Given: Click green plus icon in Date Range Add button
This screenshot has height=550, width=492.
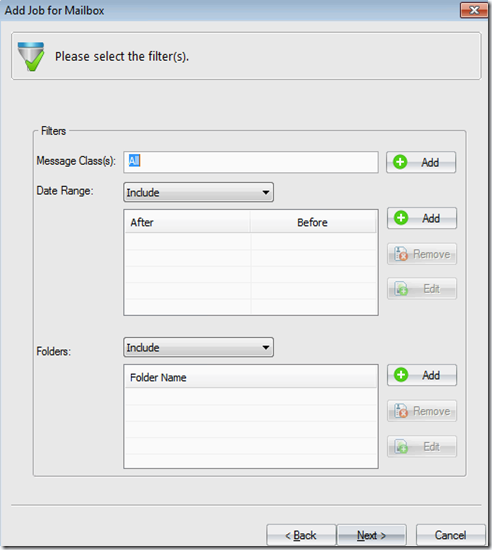Looking at the screenshot, I should click(x=401, y=218).
